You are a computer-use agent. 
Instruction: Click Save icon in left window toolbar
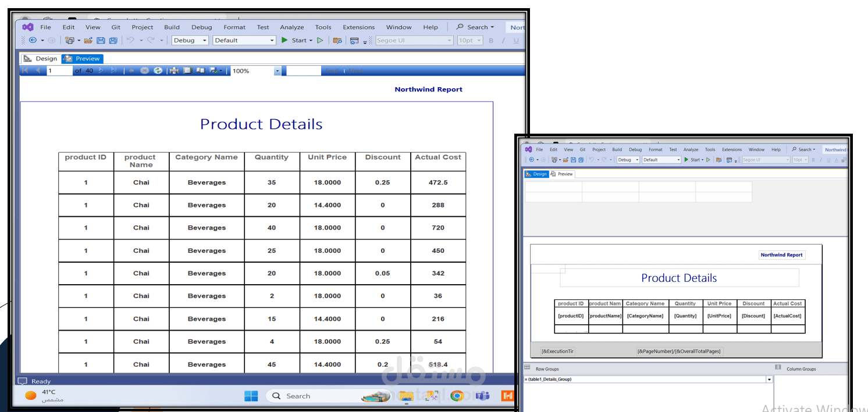(101, 40)
